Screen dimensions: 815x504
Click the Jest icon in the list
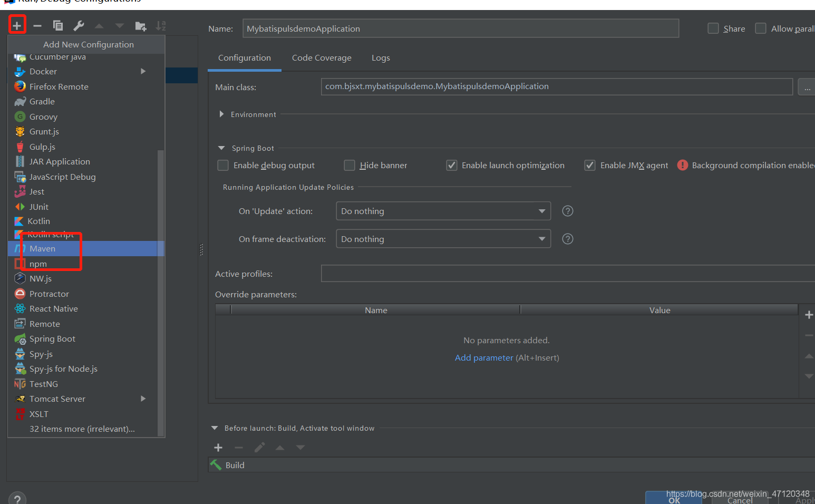tap(20, 191)
